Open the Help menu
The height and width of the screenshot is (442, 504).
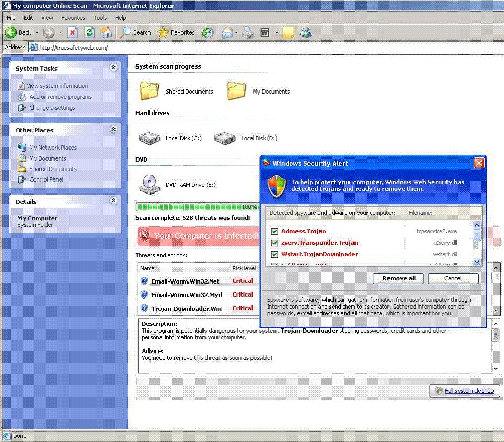point(121,18)
